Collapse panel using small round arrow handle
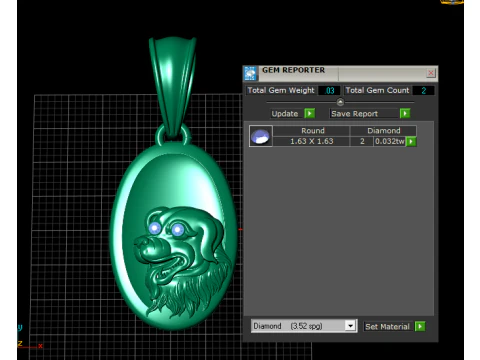This screenshot has height=360, width=480. [x=340, y=102]
